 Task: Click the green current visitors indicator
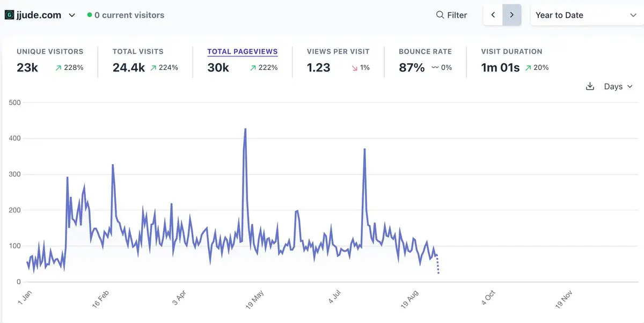pyautogui.click(x=90, y=15)
